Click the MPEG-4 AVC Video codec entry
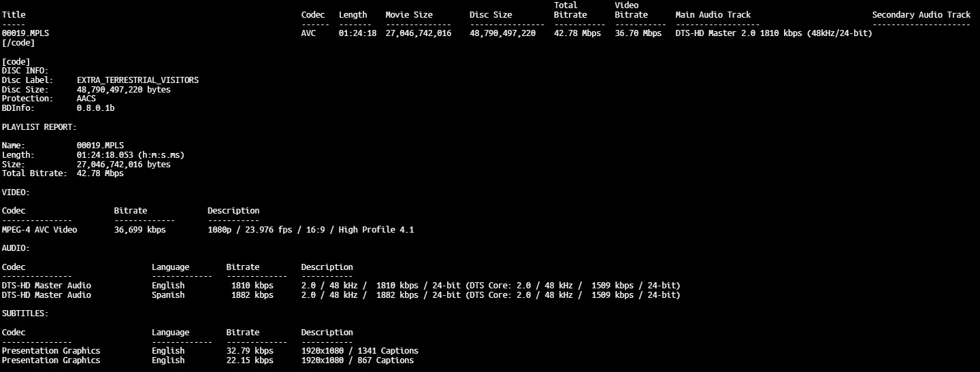 (x=39, y=230)
